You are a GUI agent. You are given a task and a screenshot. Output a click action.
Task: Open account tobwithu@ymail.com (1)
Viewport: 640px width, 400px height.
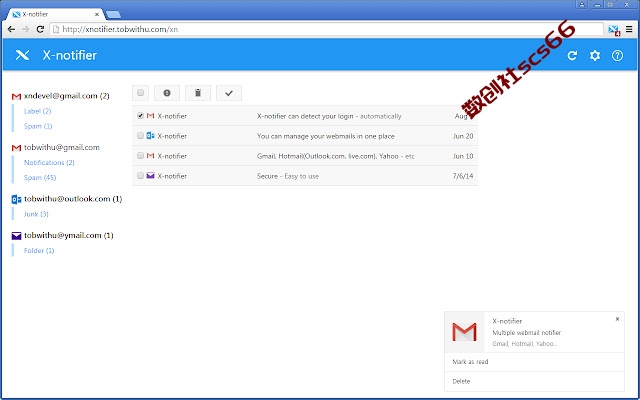point(69,236)
